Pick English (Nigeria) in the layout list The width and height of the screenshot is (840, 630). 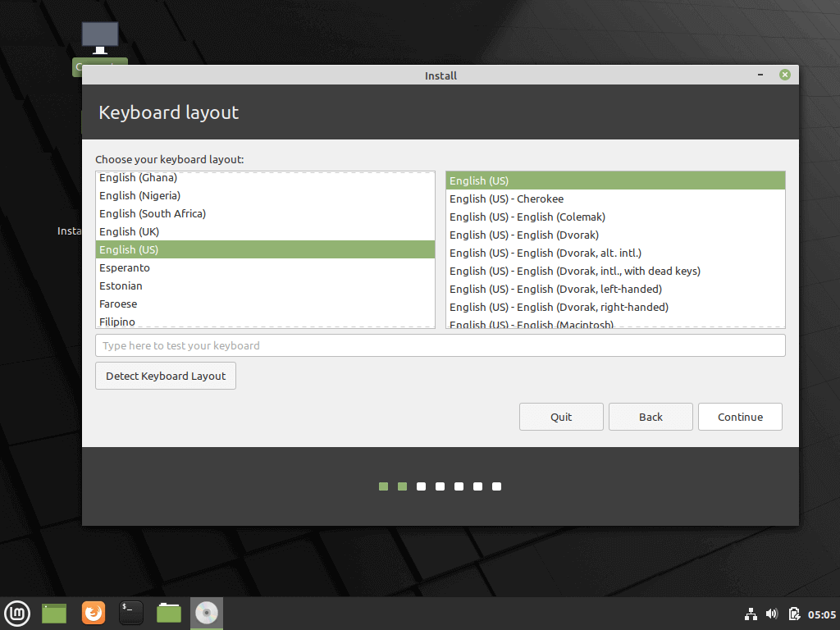click(x=140, y=195)
